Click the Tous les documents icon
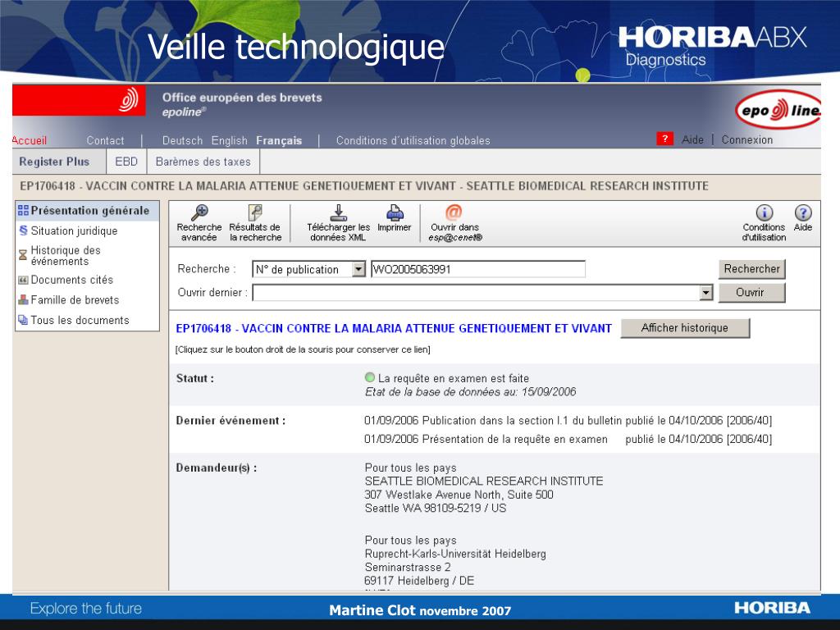 (23, 320)
